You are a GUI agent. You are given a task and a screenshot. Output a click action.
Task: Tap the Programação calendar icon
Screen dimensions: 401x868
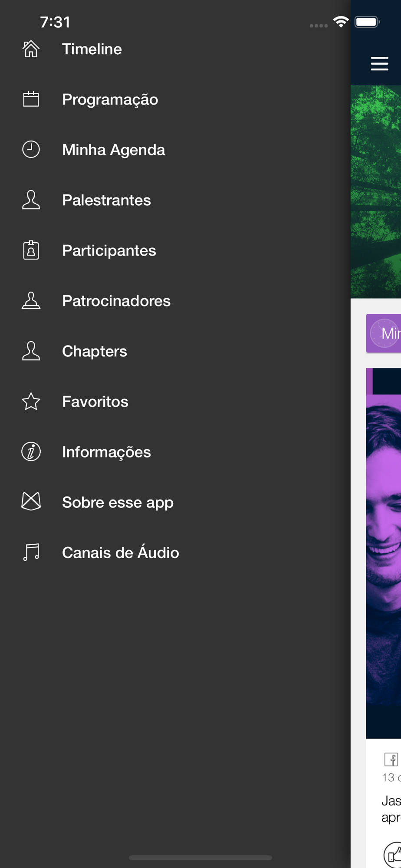[31, 99]
